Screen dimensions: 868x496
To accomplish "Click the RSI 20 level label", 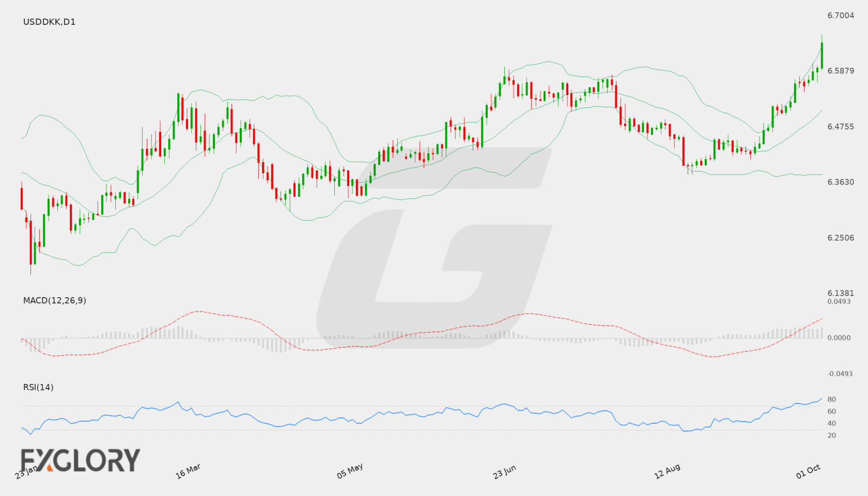I will pyautogui.click(x=832, y=435).
